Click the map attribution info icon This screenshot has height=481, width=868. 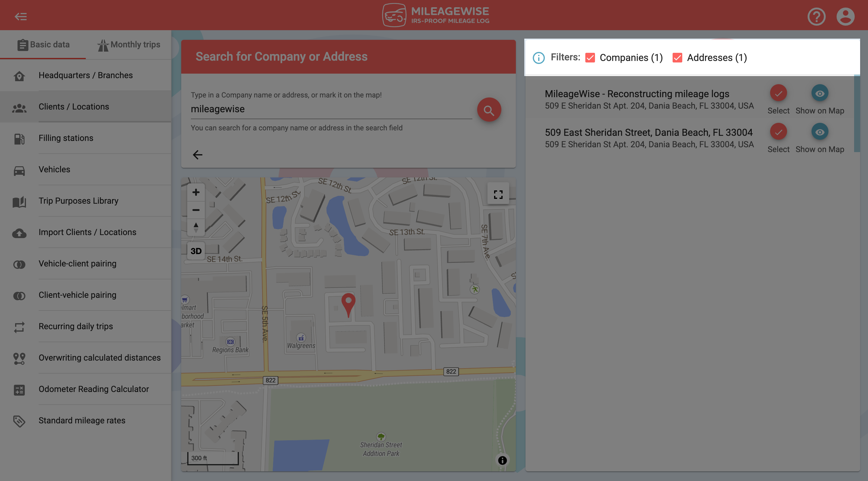point(502,460)
